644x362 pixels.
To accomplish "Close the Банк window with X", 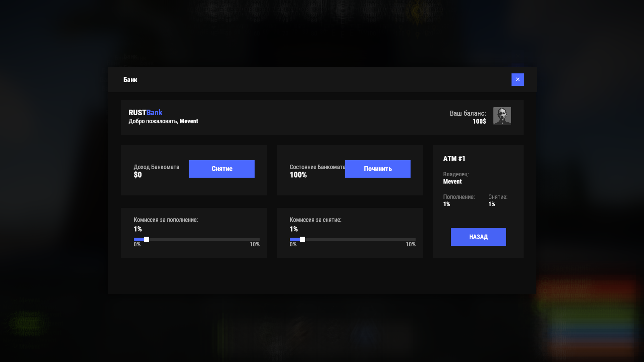I will (x=517, y=79).
